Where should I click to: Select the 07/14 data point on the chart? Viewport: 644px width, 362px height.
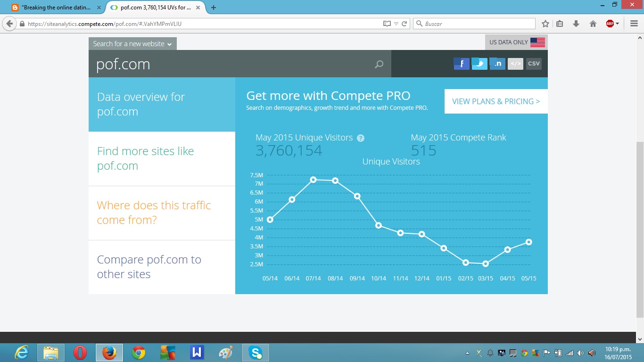(313, 180)
